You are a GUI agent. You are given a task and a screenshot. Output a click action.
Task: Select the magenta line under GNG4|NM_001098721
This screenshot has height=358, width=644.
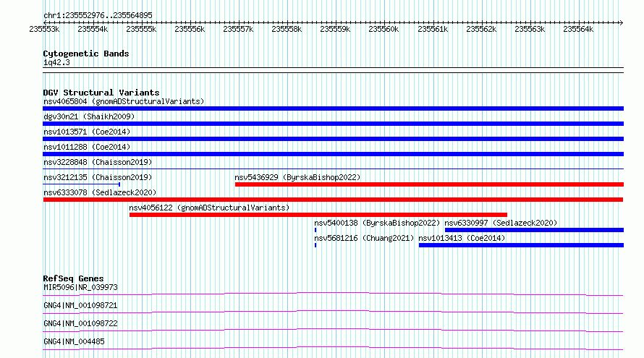point(333,312)
